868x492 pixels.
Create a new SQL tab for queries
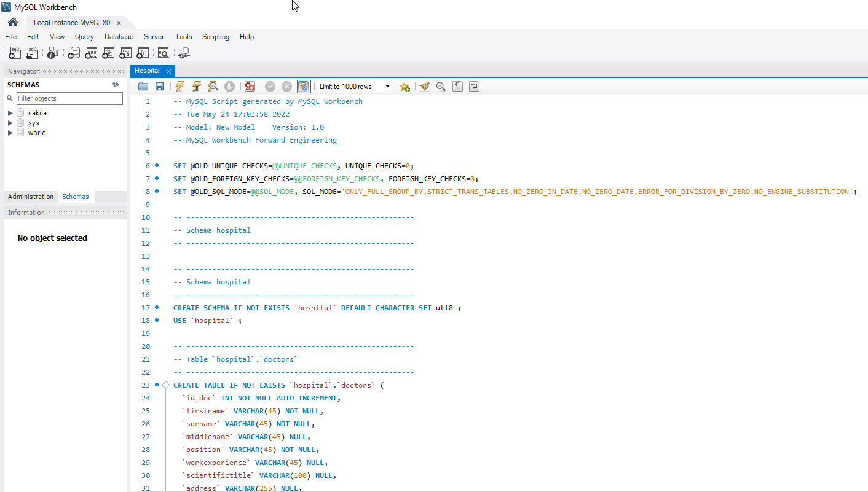coord(15,53)
